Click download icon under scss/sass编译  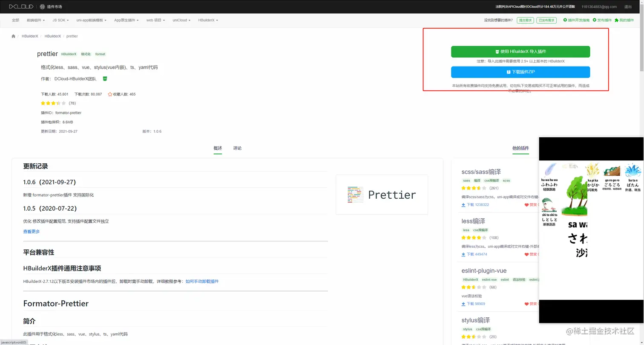click(463, 205)
